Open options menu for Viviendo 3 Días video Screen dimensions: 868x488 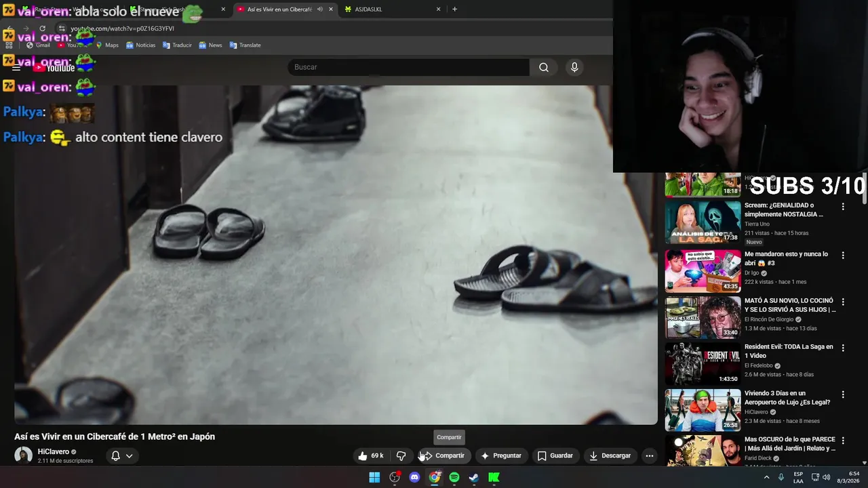click(x=843, y=394)
